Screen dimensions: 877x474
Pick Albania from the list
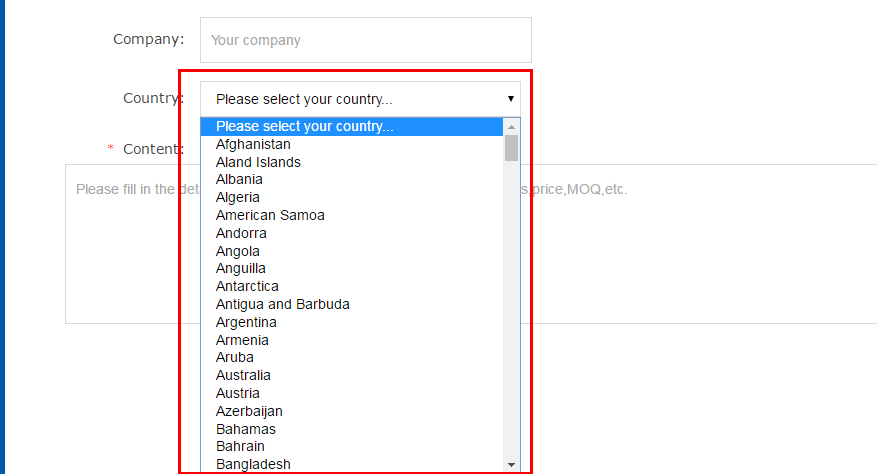(x=239, y=180)
